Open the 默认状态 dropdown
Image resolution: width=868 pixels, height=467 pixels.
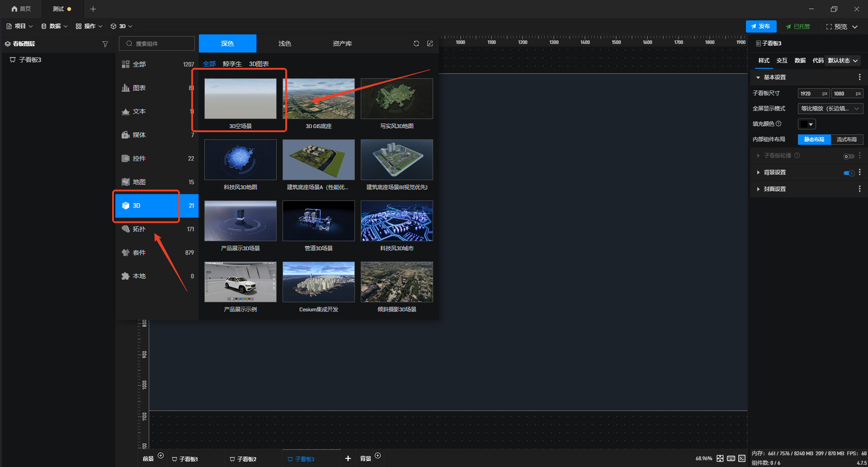843,61
